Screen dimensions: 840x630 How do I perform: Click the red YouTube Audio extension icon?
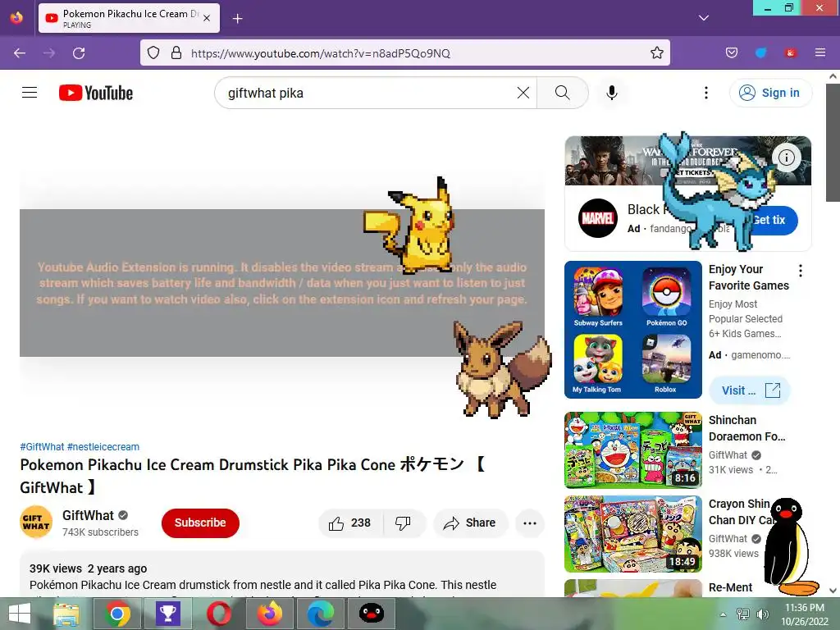pos(790,52)
